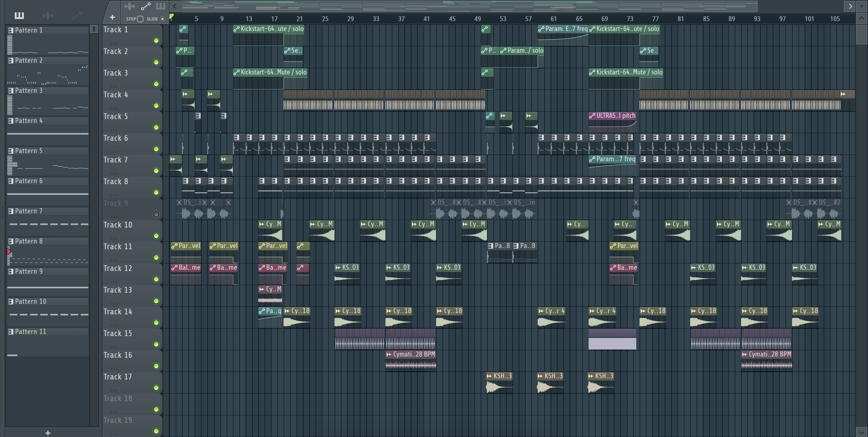Show audio clips in the picker panel
Screen dimensions: 868x437
[48, 15]
